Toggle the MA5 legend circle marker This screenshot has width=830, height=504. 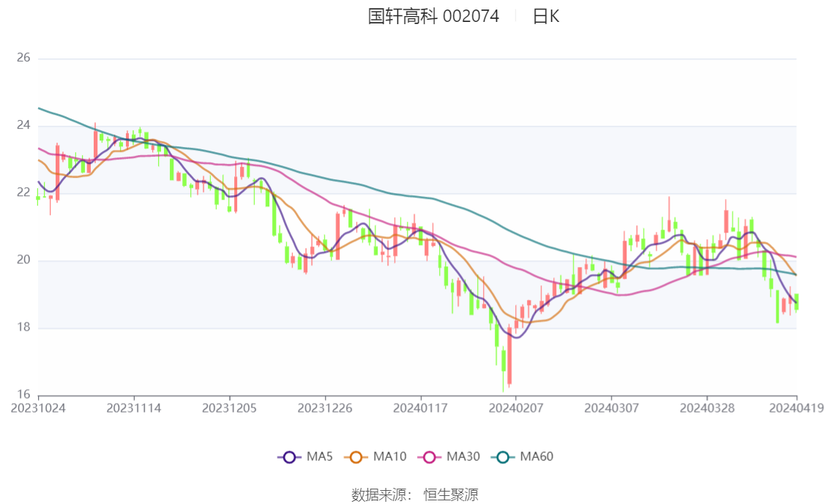tap(289, 457)
